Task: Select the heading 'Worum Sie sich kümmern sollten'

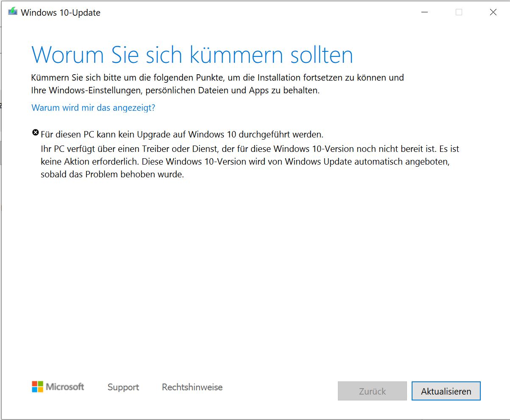Action: tap(192, 54)
